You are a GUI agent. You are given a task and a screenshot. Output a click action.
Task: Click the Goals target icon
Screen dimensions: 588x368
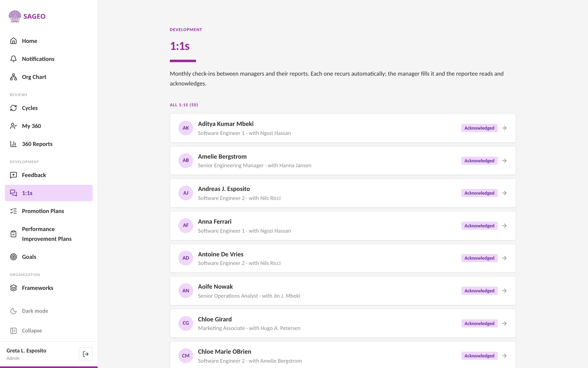13,257
